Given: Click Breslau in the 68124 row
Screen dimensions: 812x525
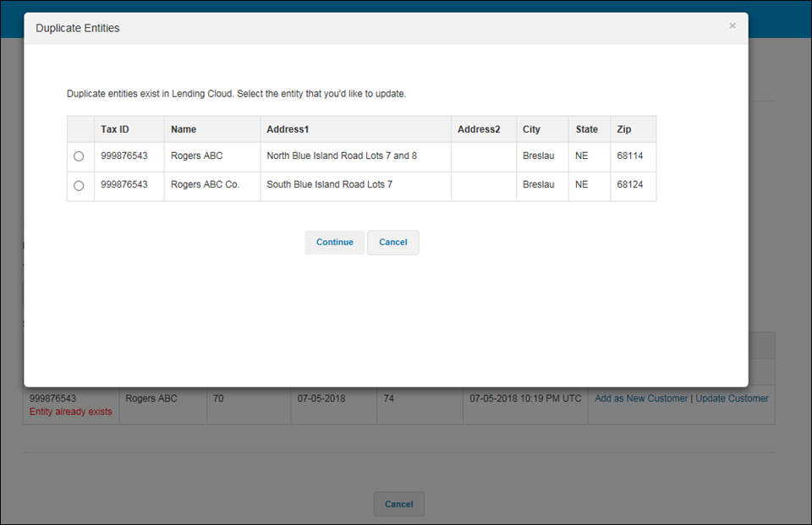Looking at the screenshot, I should 539,184.
